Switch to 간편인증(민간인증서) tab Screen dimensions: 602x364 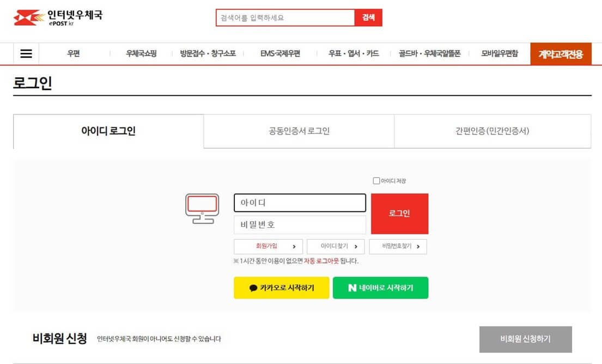[x=492, y=131]
